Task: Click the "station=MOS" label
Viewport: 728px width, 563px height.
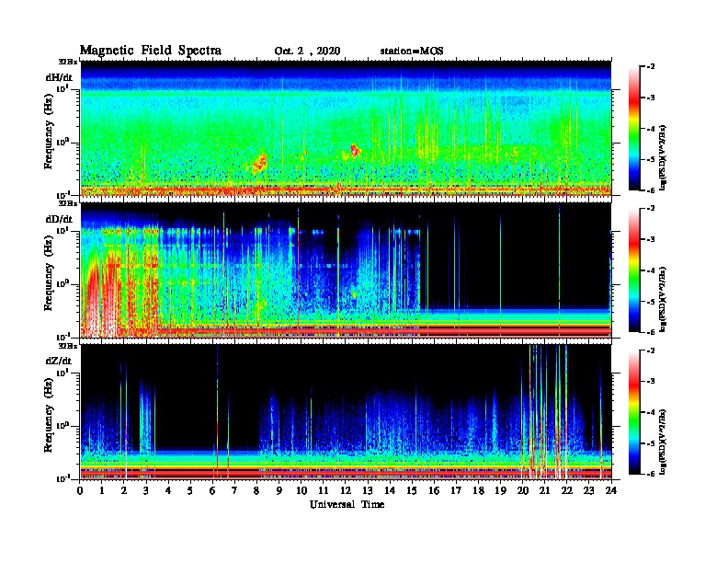Action: tap(412, 52)
